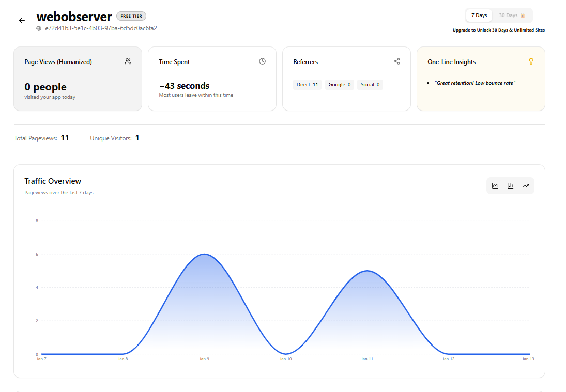Image resolution: width=566 pixels, height=392 pixels.
Task: Click the site ID e72d41b3-5e1c-4b03-97ba-6d5dc0ac6fa2
Action: [x=101, y=28]
